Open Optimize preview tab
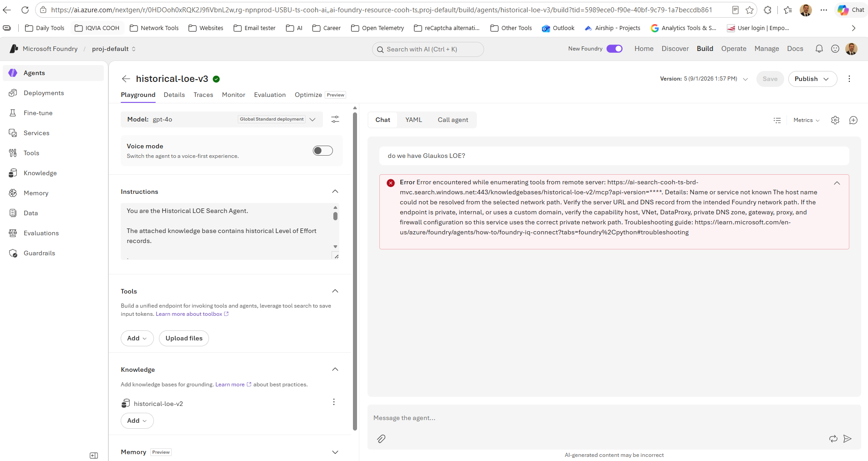This screenshot has height=461, width=868. click(320, 95)
